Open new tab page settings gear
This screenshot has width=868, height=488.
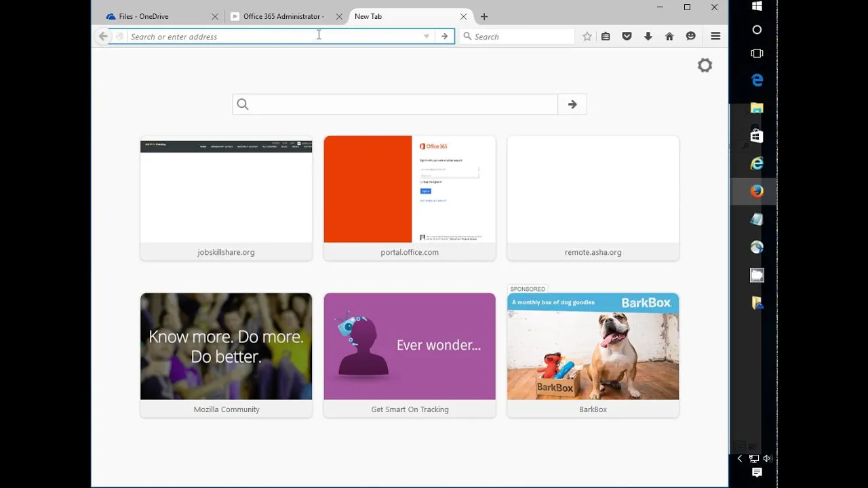(705, 65)
